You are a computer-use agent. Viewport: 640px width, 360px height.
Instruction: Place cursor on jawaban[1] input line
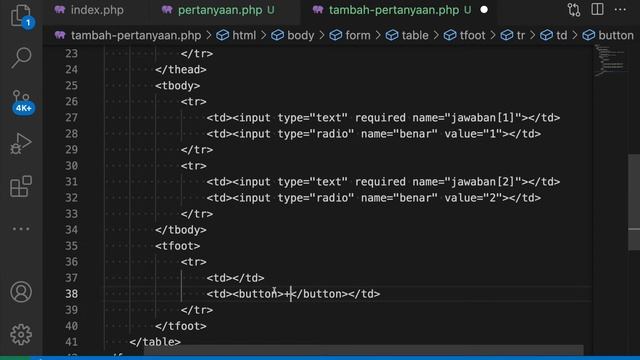[383, 118]
